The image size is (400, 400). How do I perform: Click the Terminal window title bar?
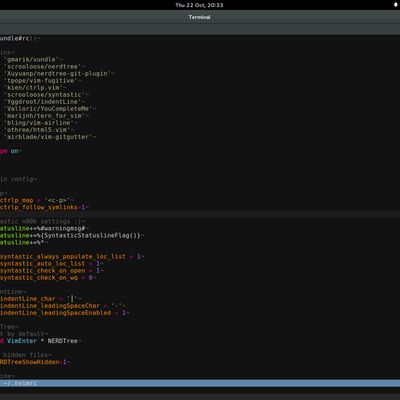click(x=200, y=17)
